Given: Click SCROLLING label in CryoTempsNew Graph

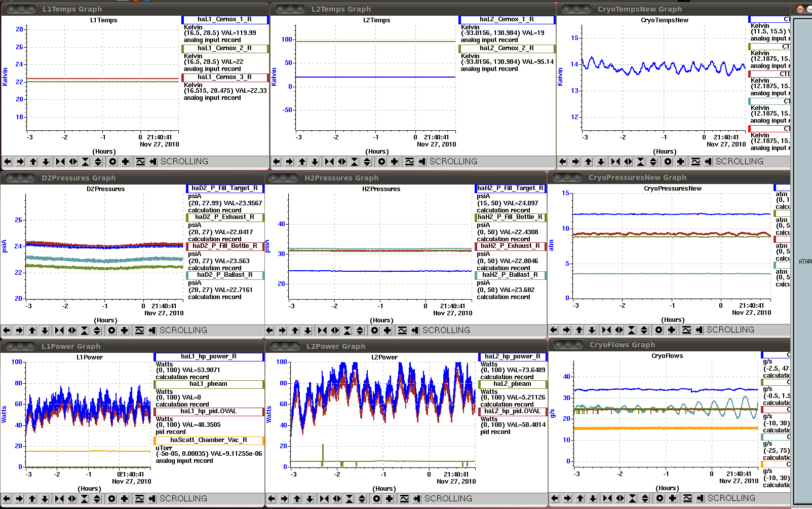Looking at the screenshot, I should (740, 162).
